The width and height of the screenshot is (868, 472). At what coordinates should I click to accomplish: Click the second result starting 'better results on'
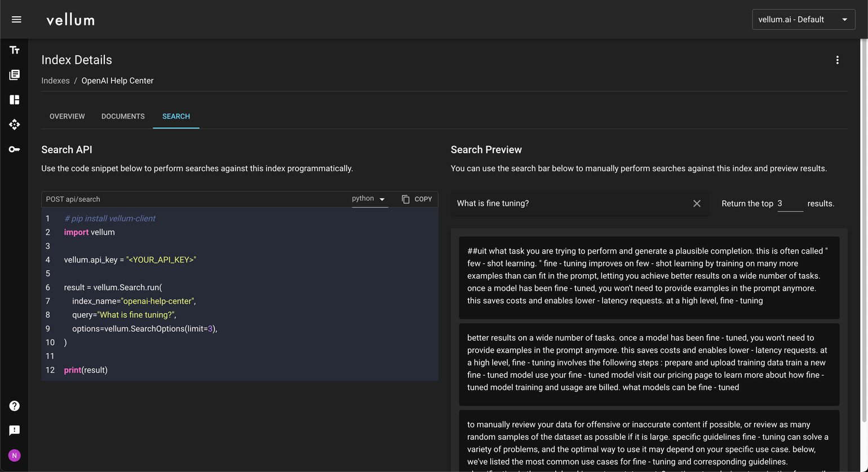(649, 364)
